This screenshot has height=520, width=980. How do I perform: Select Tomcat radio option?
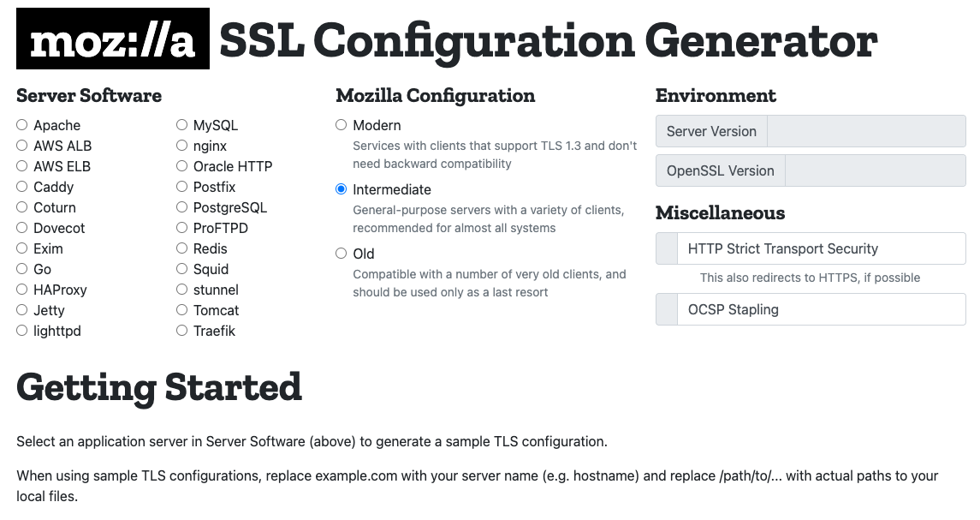click(182, 310)
